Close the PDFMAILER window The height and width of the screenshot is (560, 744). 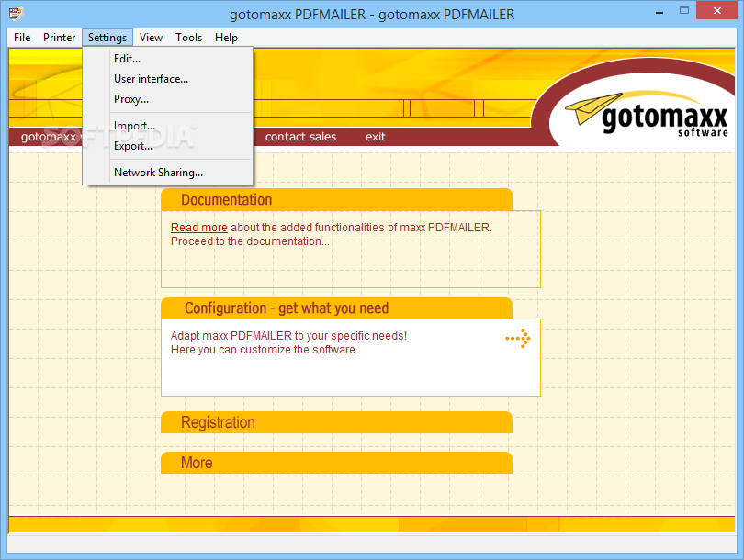point(717,10)
